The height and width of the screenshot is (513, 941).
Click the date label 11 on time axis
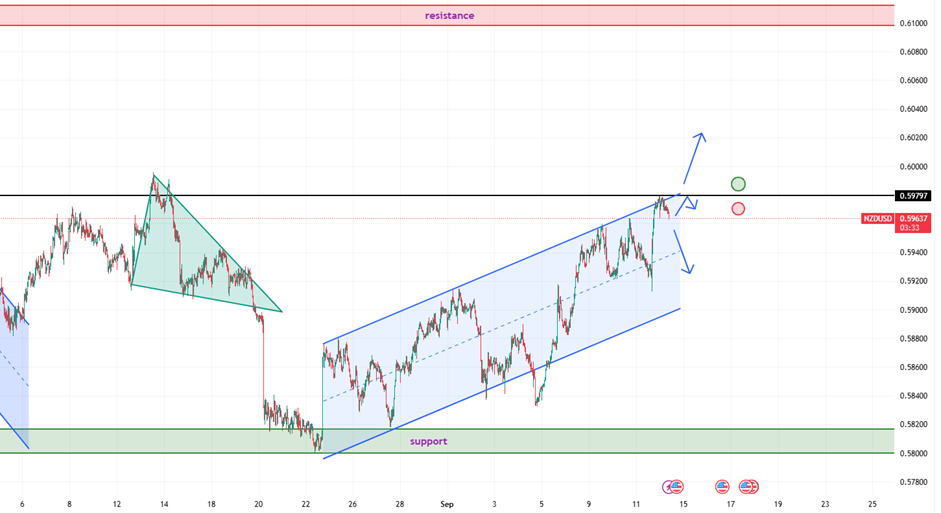pos(636,505)
